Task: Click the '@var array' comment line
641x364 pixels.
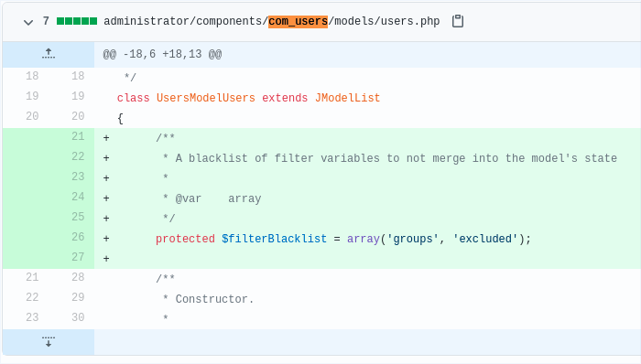Action: coord(212,198)
